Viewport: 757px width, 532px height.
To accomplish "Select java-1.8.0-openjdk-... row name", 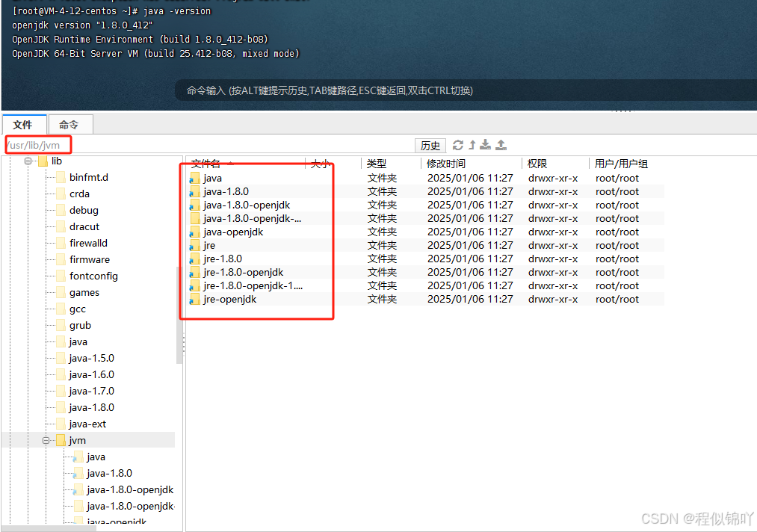I will pyautogui.click(x=252, y=219).
